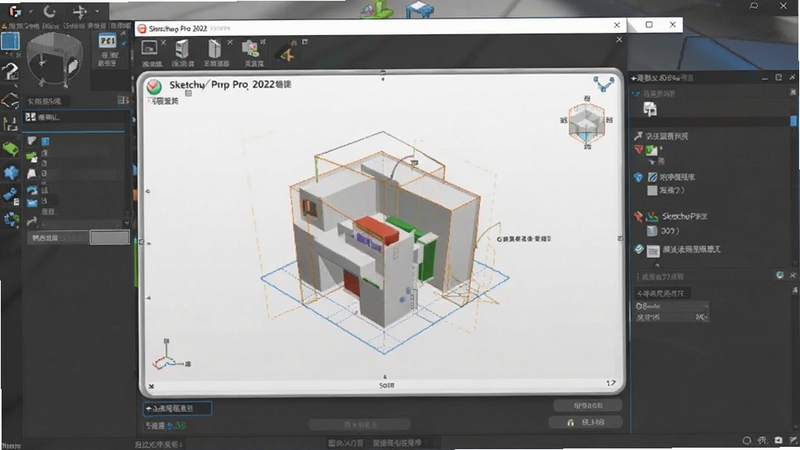This screenshot has width=800, height=450.
Task: Click the light grey button at left panel bottom
Action: 110,237
